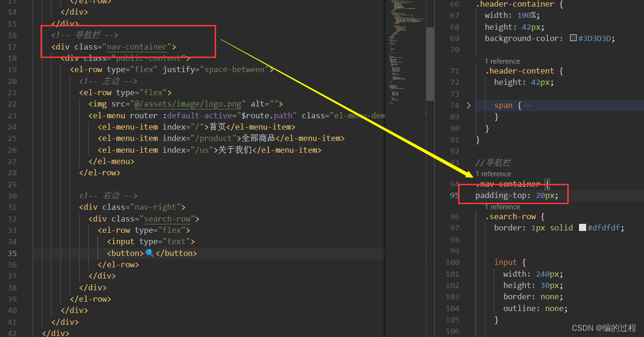Click the search-row class value on line 32
Viewport: 644px width, 337px height.
[x=167, y=219]
